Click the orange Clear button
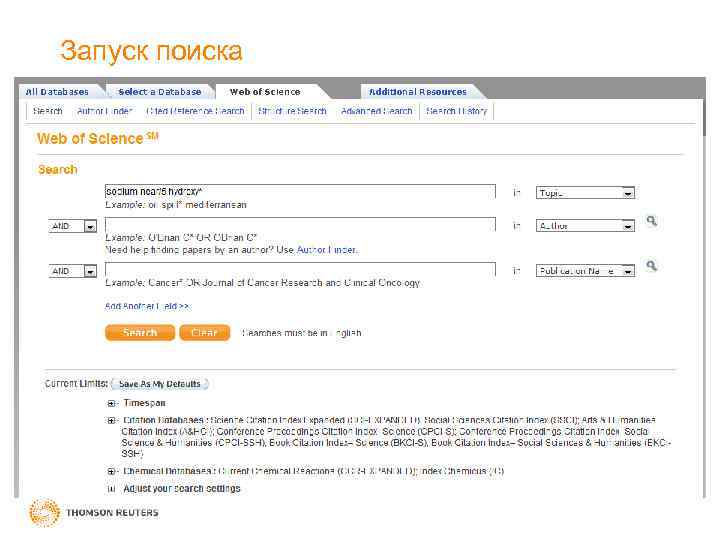The image size is (720, 540). [204, 332]
